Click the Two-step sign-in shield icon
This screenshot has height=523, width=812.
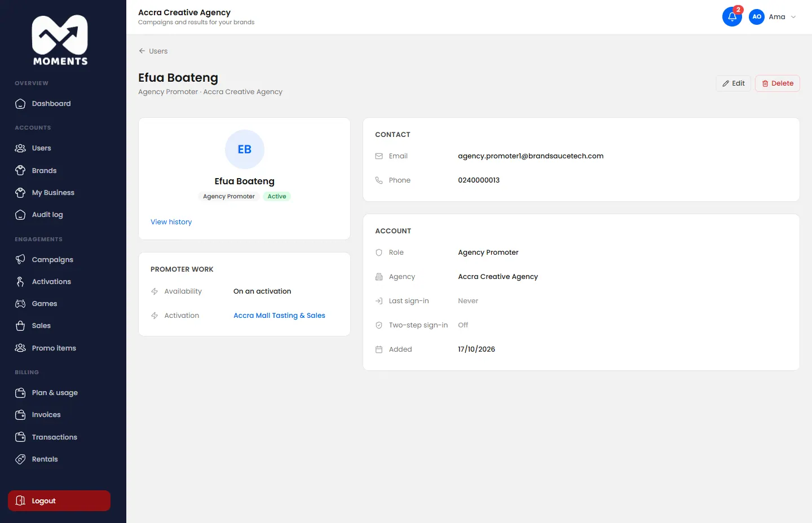click(x=379, y=325)
